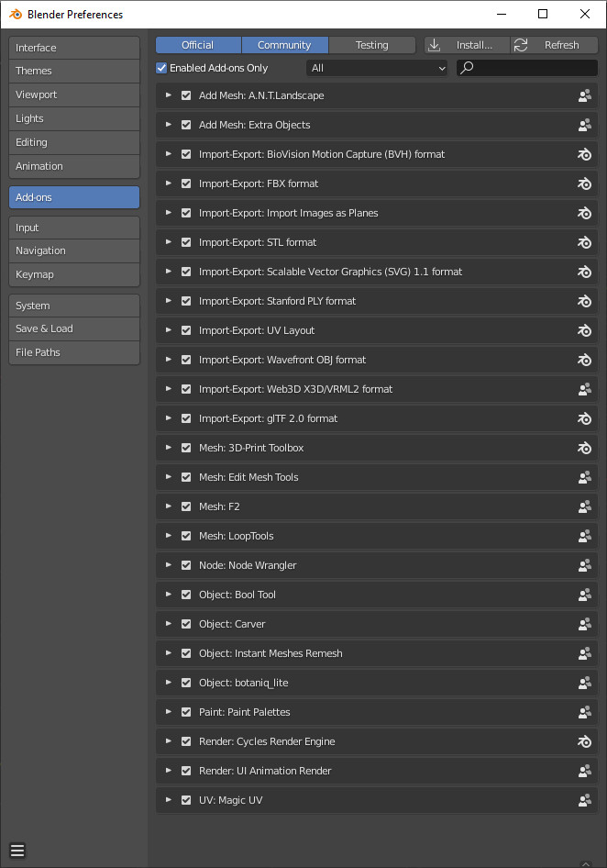
Task: Toggle the Testing add-ons filter
Action: pos(372,45)
